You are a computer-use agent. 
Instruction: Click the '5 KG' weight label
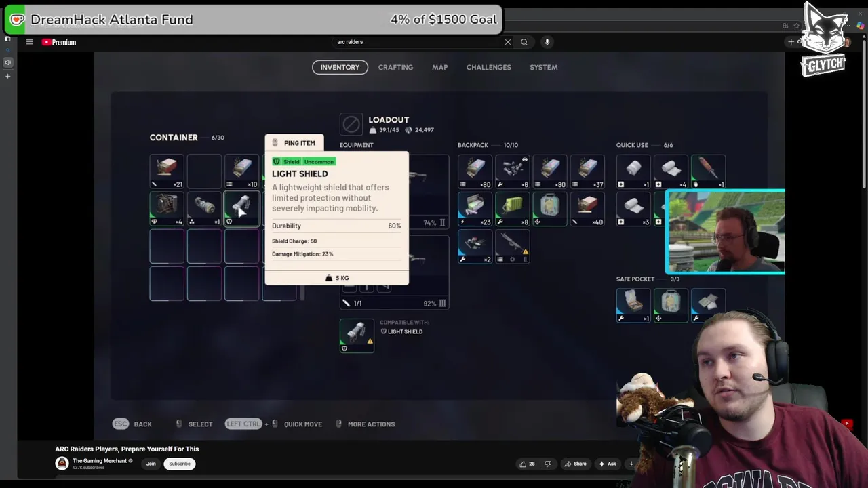click(x=337, y=278)
